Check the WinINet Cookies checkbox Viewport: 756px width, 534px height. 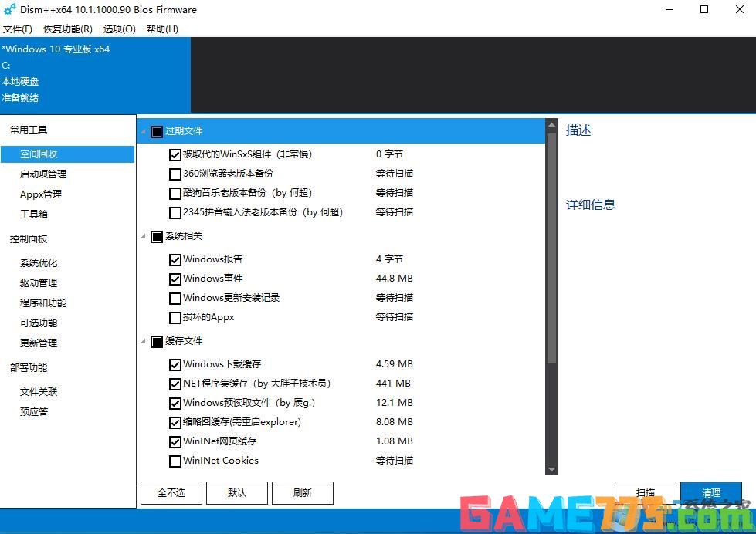click(x=175, y=461)
